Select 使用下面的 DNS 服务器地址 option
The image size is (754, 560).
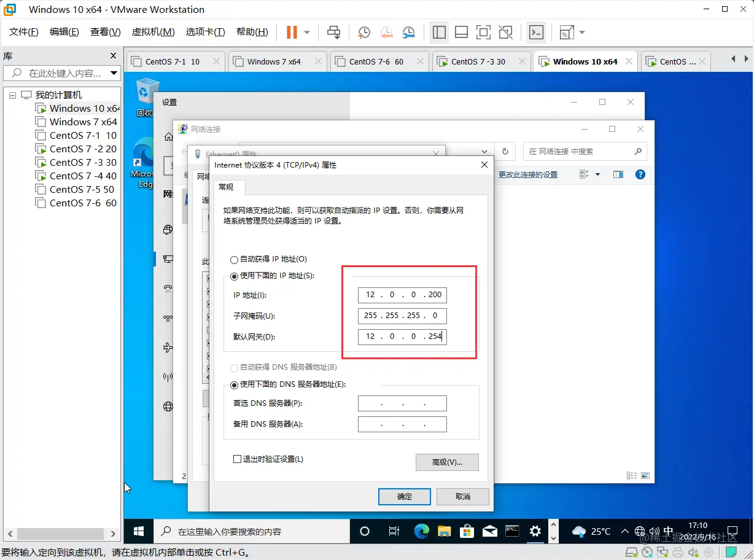pyautogui.click(x=234, y=385)
